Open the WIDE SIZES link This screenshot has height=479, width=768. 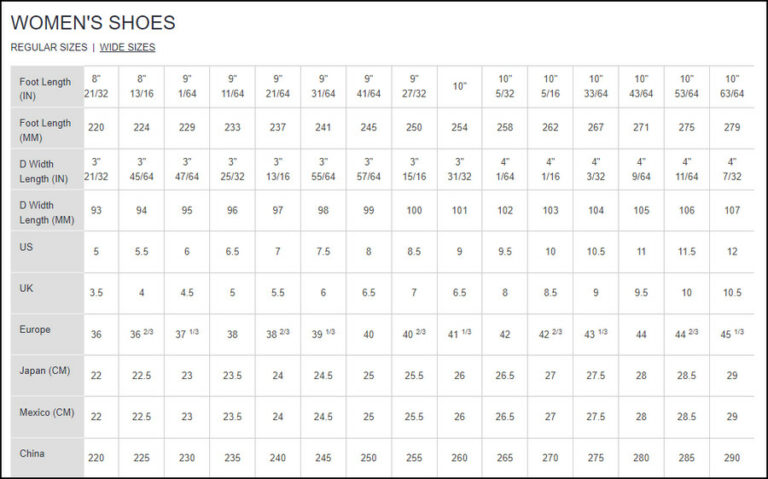[127, 47]
